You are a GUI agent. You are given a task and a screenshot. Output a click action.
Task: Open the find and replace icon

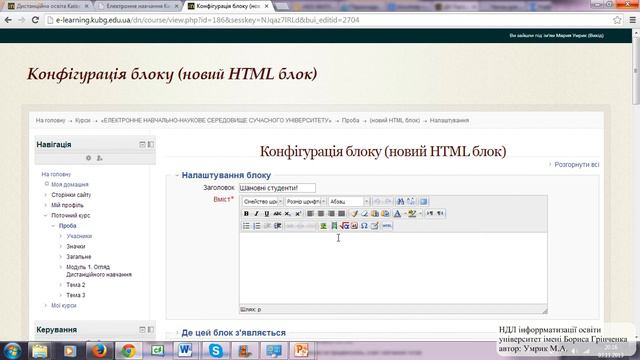tap(411, 201)
